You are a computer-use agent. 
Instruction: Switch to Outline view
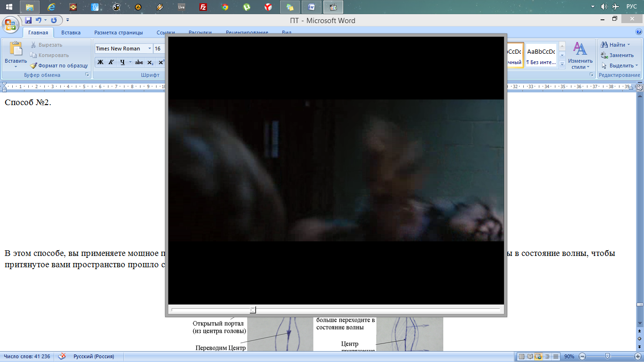pos(547,356)
